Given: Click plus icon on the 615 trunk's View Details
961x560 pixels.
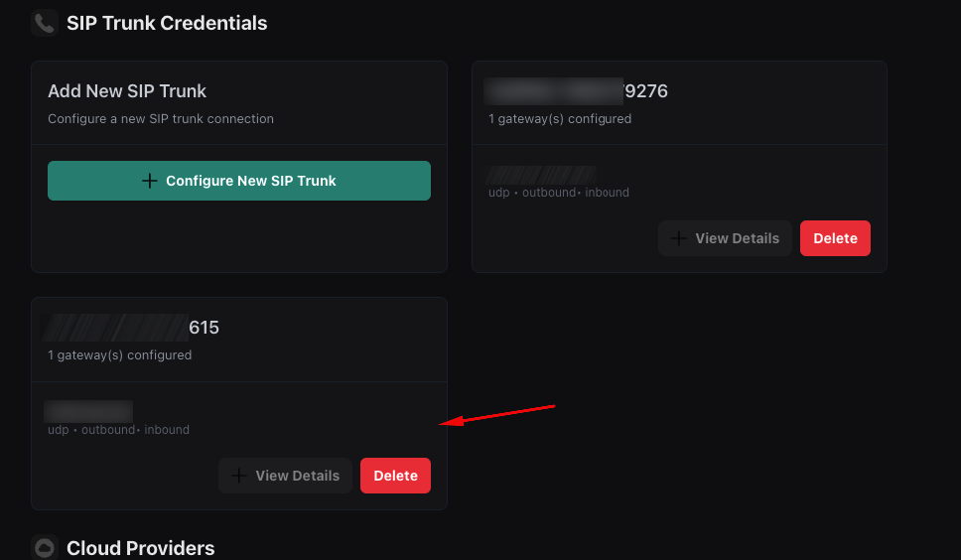Looking at the screenshot, I should tap(239, 476).
